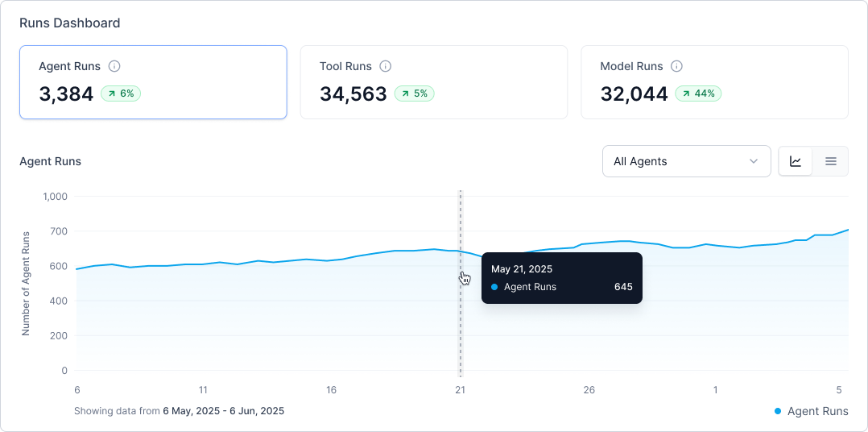Click the 44% growth badge

tap(698, 93)
